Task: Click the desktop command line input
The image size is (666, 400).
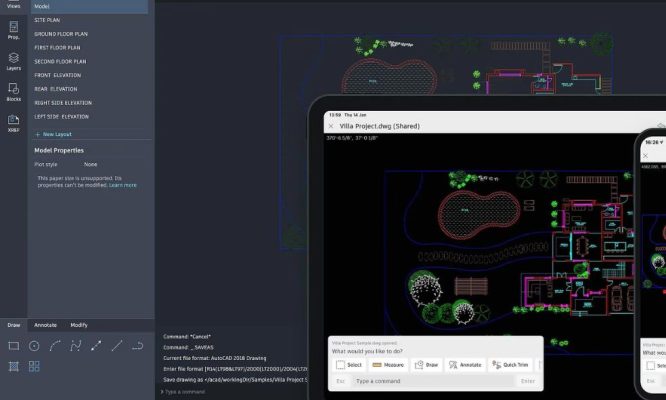Action: 230,391
